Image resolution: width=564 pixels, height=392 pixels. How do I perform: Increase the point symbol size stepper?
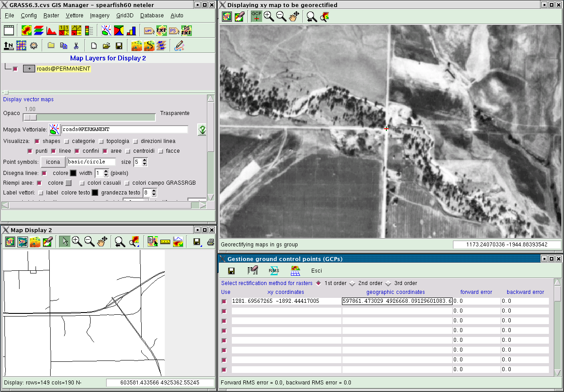(x=144, y=160)
